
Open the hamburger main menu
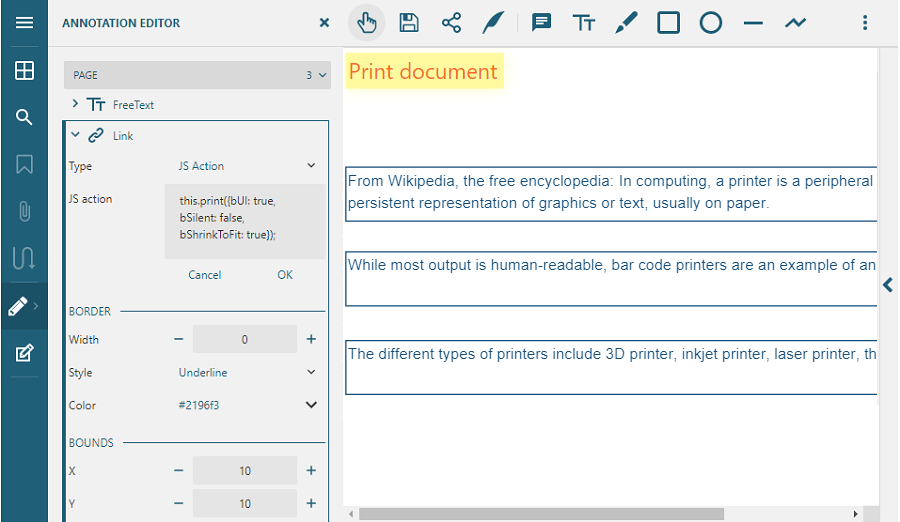(x=24, y=23)
